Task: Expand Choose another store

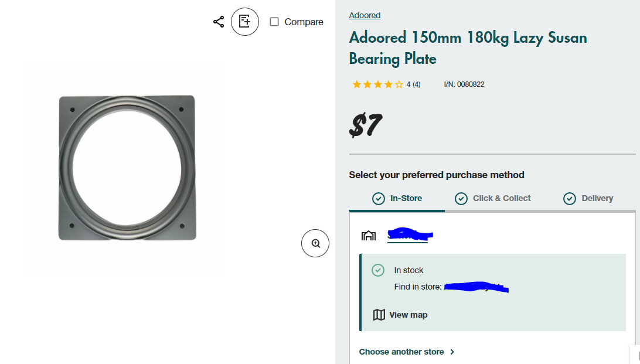Action: 402,352
